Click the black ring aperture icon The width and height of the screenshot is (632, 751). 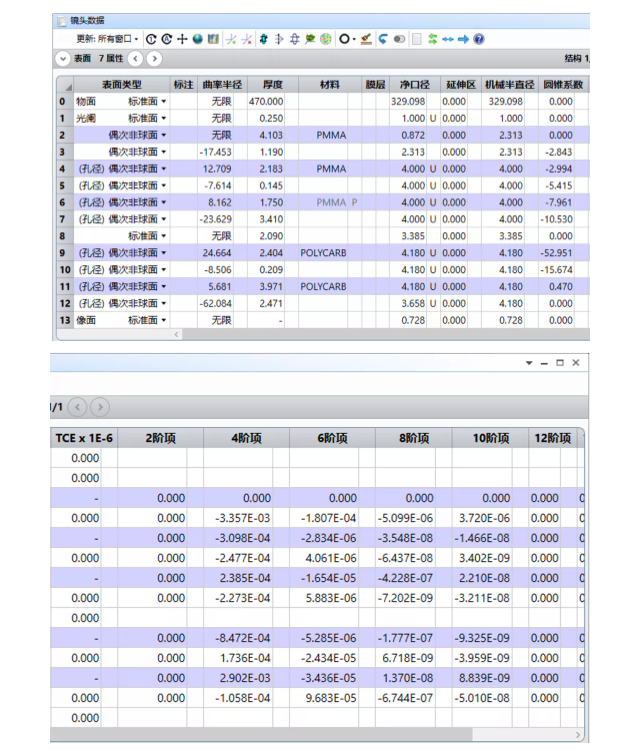(x=344, y=39)
